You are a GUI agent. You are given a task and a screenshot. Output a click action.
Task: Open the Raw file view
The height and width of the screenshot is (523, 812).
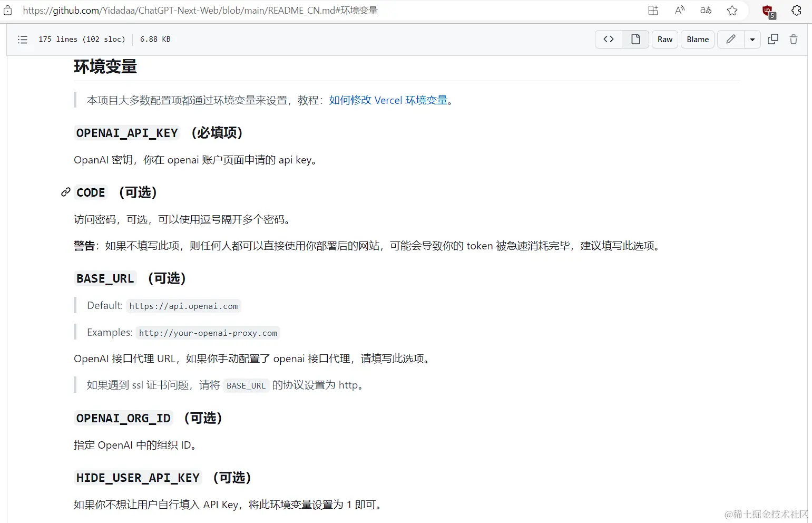pyautogui.click(x=665, y=39)
